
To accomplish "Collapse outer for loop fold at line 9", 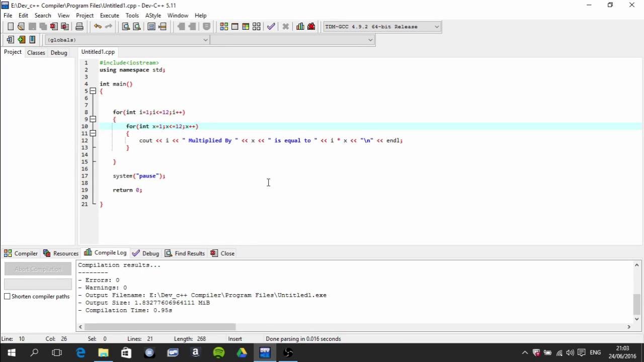I will tap(93, 119).
